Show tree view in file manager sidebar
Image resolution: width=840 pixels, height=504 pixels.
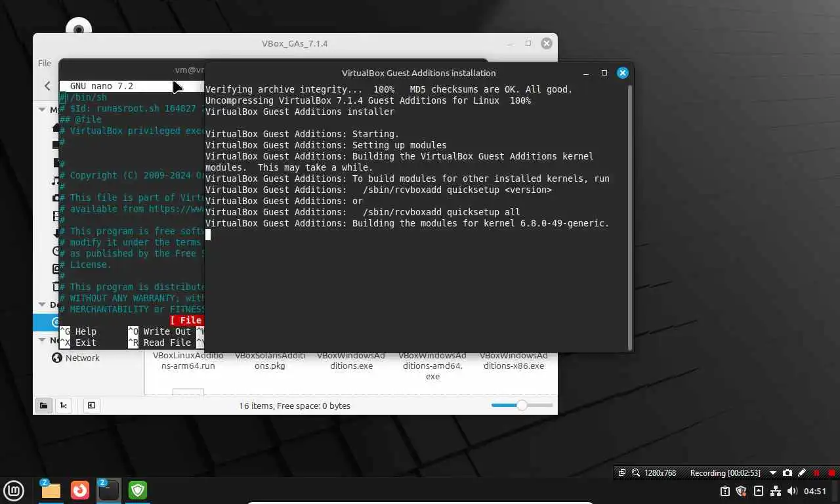[64, 406]
